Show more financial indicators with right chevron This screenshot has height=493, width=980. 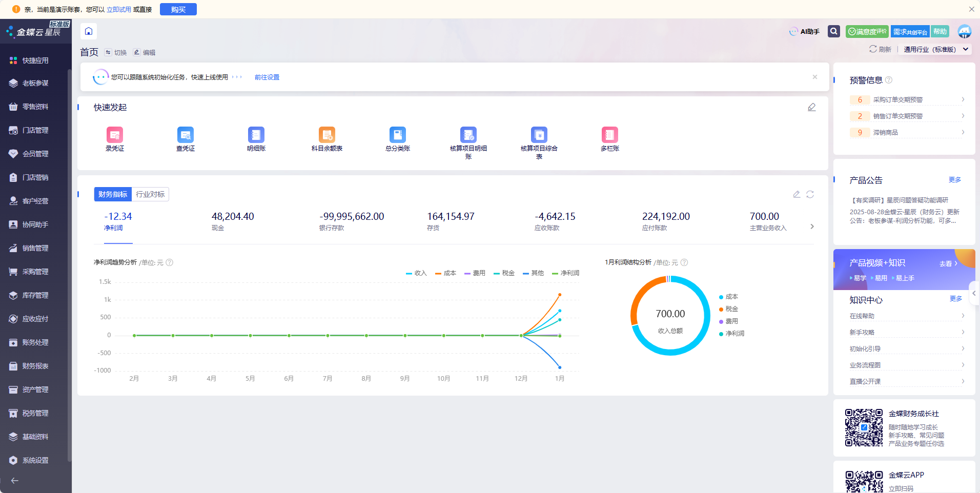(x=812, y=227)
